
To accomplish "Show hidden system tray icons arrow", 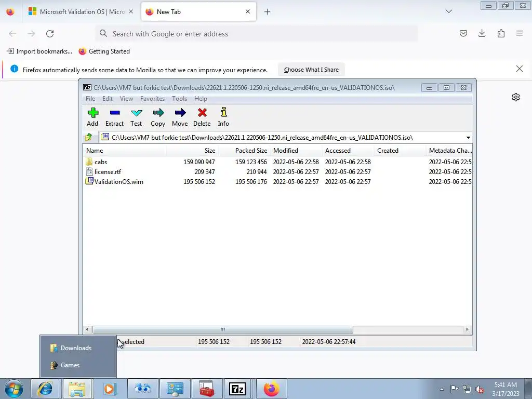I will click(x=442, y=389).
